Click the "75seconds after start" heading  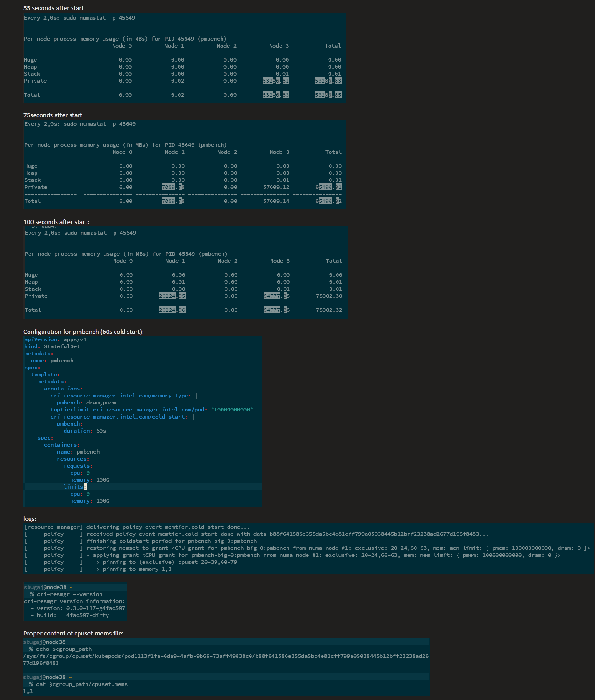click(x=52, y=115)
